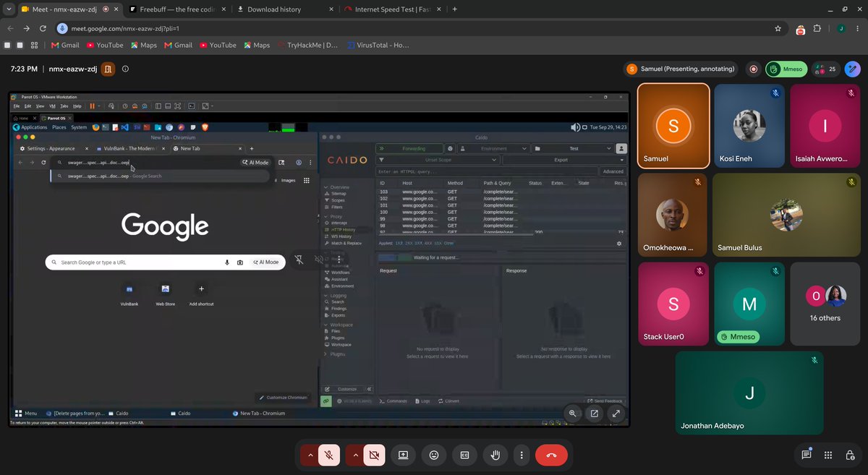Click Mmeso raised hand chip

click(x=786, y=69)
